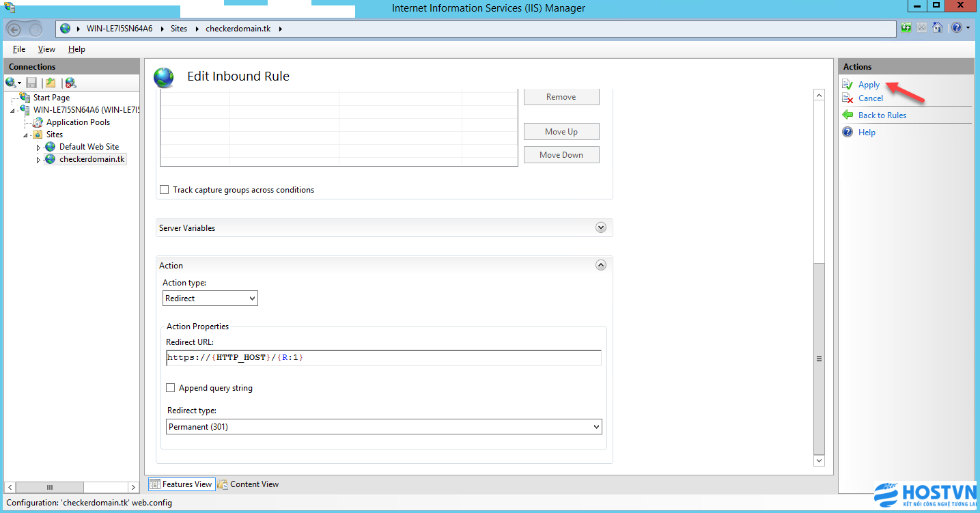Select Start Page in Connections tree
Screen dimensions: 980x513
(x=51, y=98)
